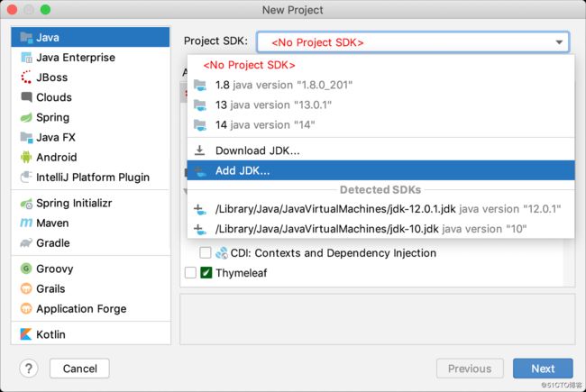
Task: Select Groovy project type
Action: (91, 269)
